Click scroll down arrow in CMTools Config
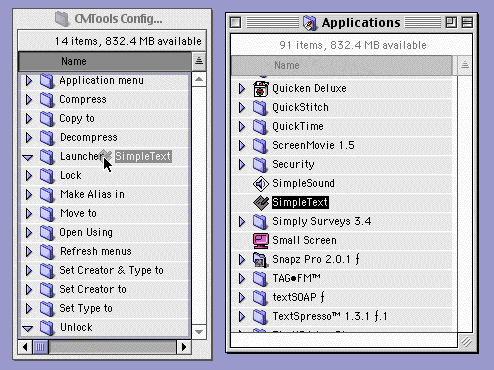 point(199,332)
